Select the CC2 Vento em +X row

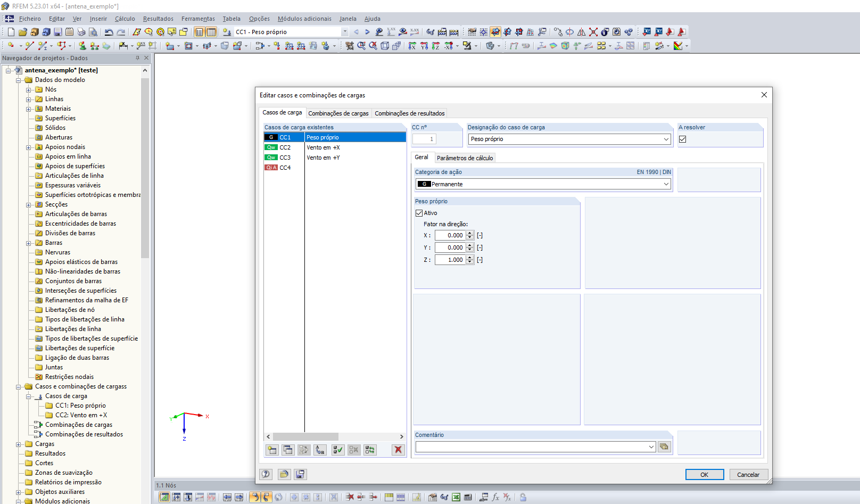(x=335, y=147)
